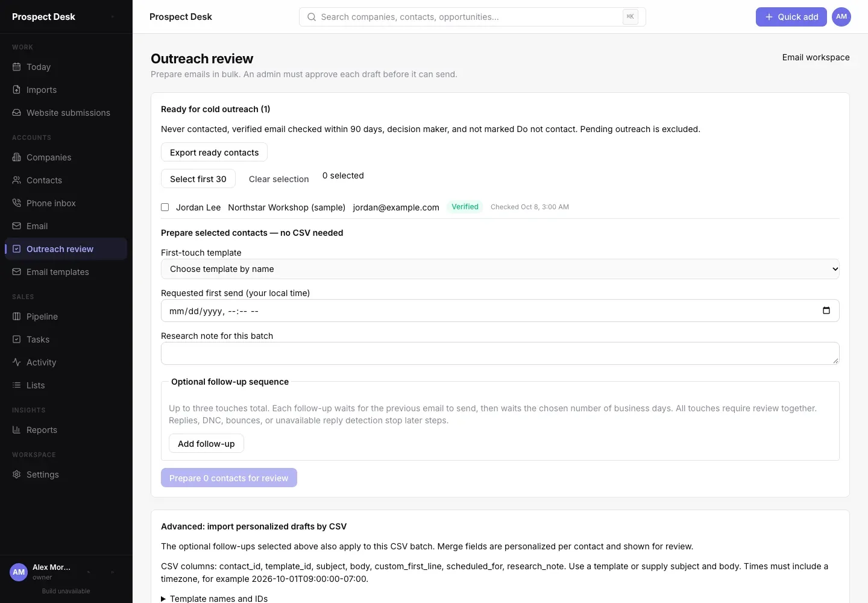The height and width of the screenshot is (603, 868).
Task: Open the Email workspace link
Action: (x=816, y=57)
